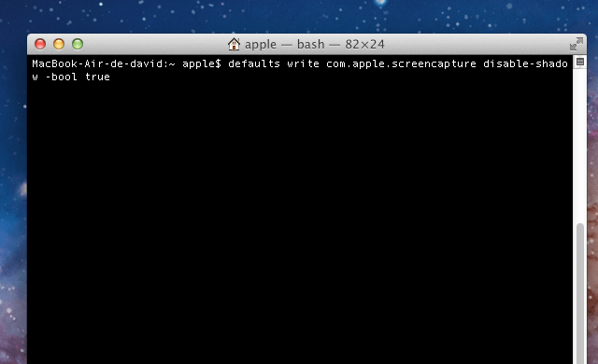Minimize Terminal with the yellow button
This screenshot has width=598, height=364.
59,44
